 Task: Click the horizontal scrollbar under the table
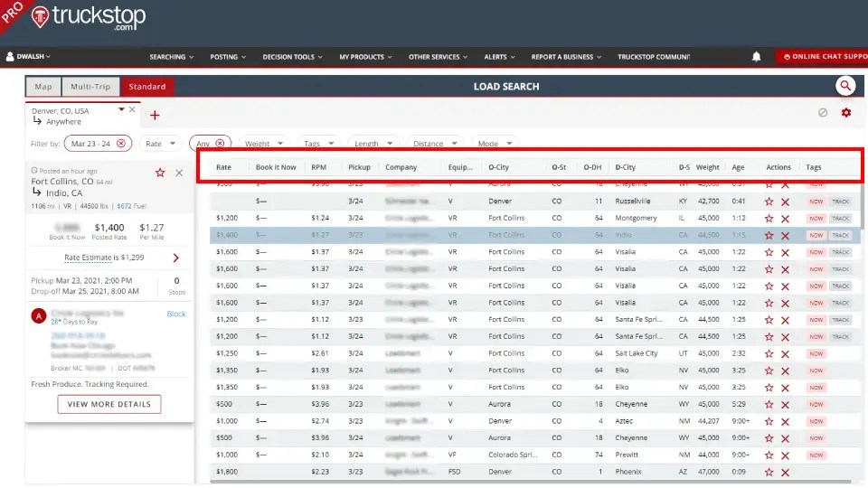click(531, 482)
